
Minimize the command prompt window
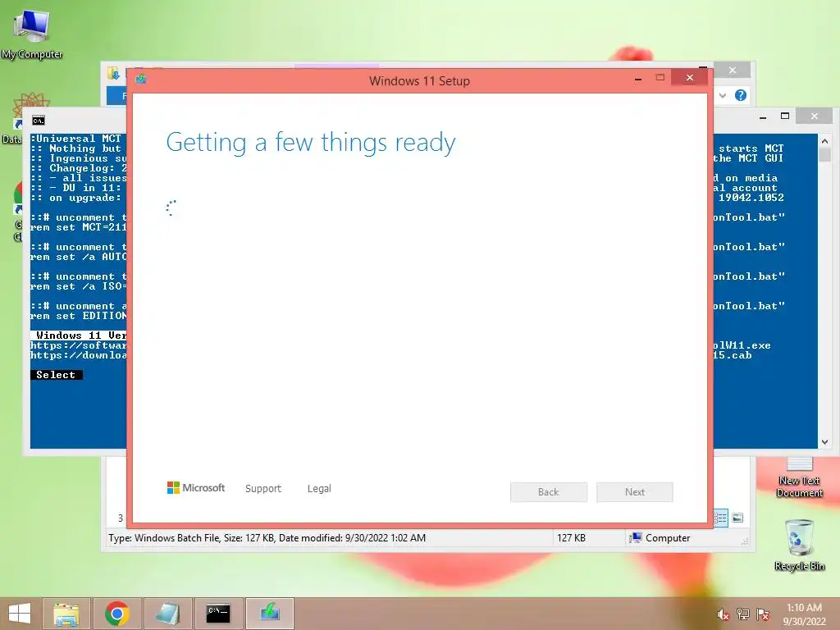763,116
